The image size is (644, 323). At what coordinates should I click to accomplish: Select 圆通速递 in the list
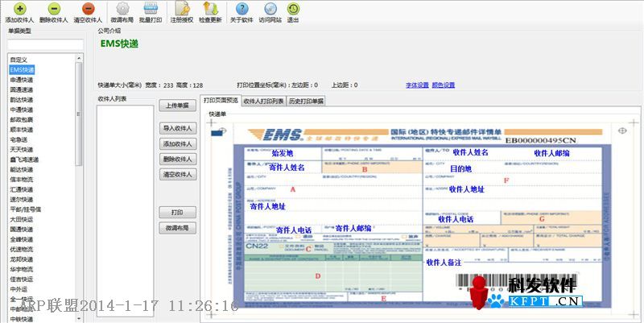pyautogui.click(x=22, y=89)
